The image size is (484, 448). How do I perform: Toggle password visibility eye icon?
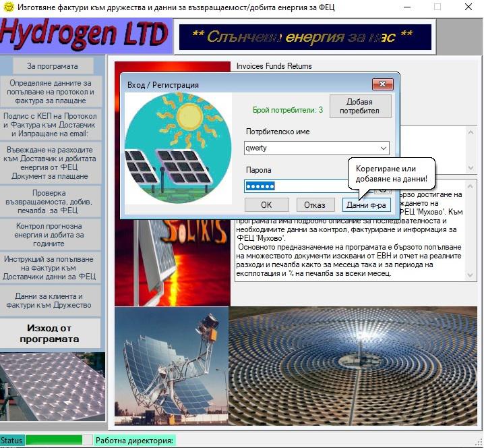coord(384,187)
